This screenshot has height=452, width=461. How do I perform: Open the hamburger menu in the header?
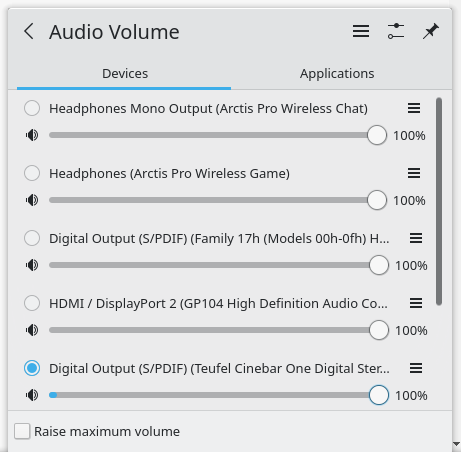(x=361, y=31)
